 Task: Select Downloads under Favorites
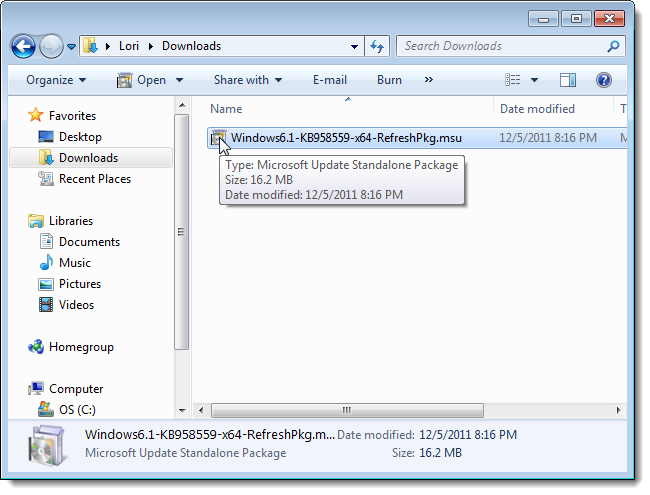(88, 158)
